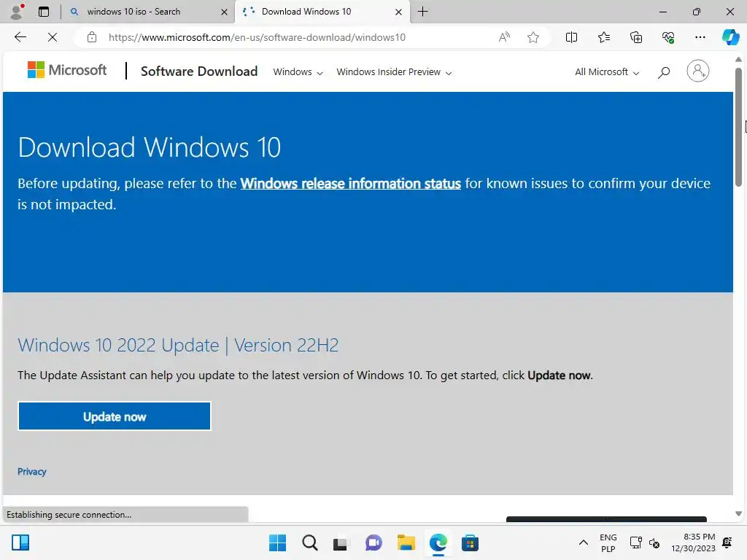
Task: Click the Update now button
Action: [x=115, y=416]
